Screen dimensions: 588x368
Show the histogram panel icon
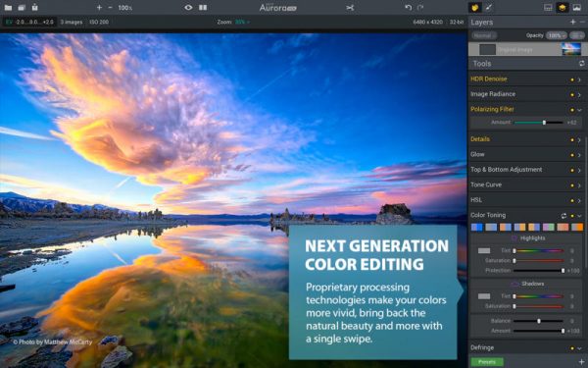coord(548,8)
